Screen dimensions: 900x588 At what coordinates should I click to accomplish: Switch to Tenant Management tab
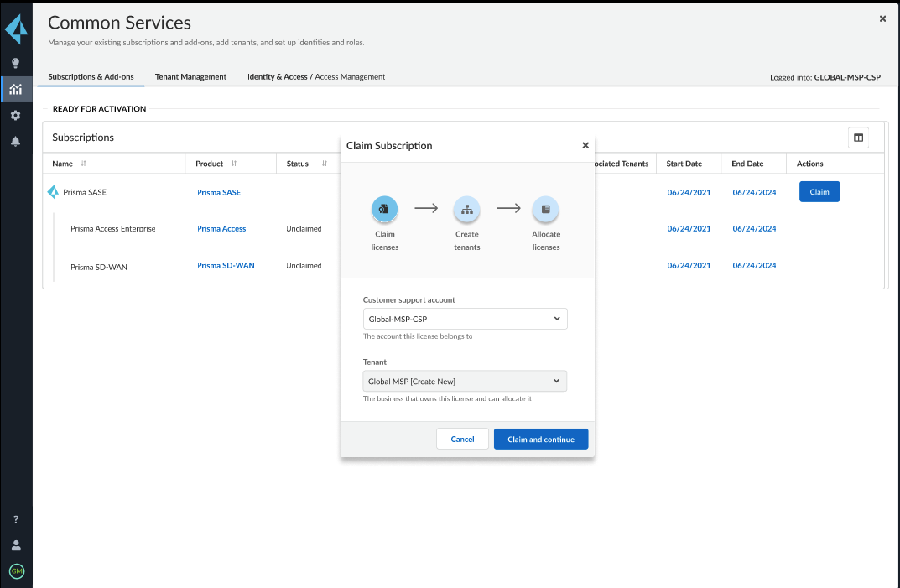[x=190, y=77]
